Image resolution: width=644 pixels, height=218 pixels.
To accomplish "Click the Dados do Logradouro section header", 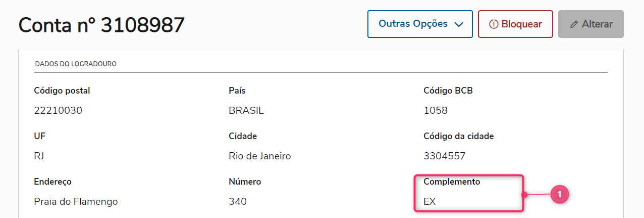I will [76, 64].
